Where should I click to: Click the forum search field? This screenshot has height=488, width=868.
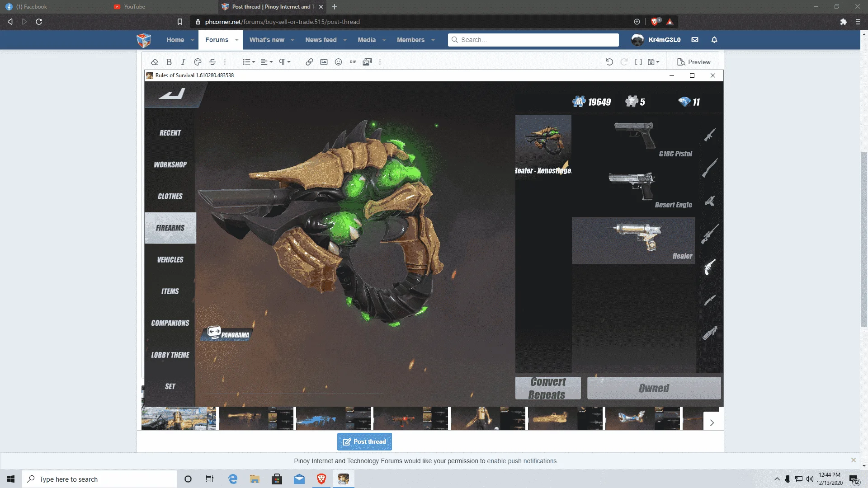point(533,40)
